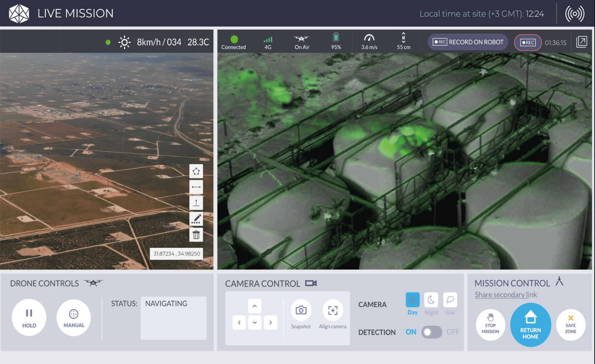Switch the camera to Gas mode
Viewport: 595px width, 364px height.
(x=450, y=300)
